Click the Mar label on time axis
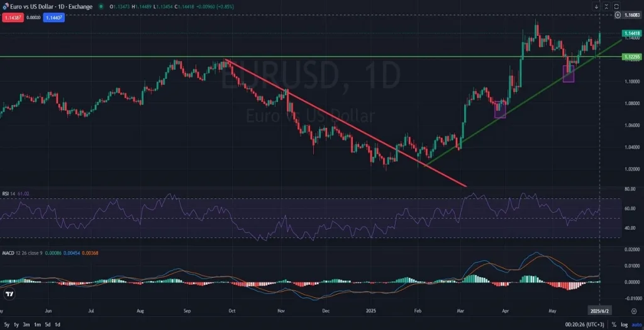This screenshot has height=330, width=644. pyautogui.click(x=460, y=312)
